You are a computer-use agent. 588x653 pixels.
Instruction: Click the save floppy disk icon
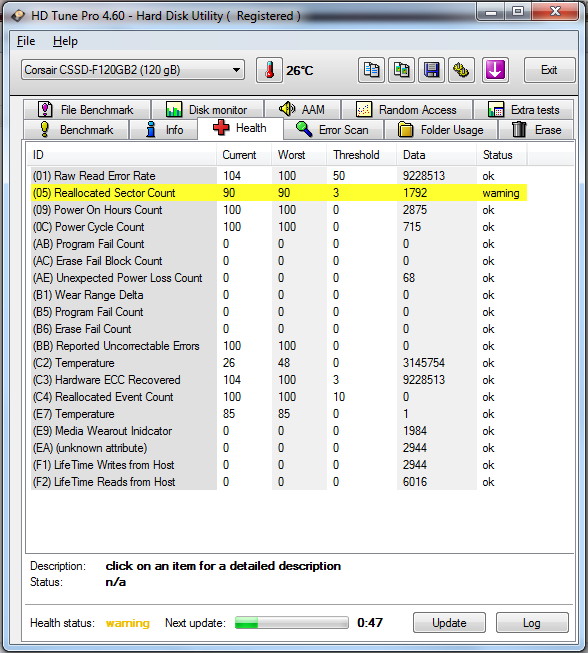(x=431, y=70)
